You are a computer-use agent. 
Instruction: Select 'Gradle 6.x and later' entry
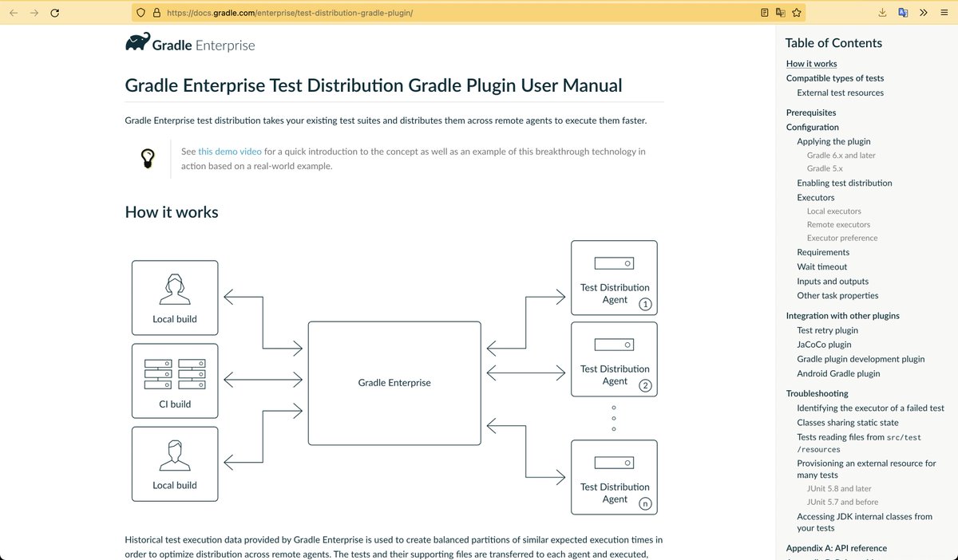point(841,156)
